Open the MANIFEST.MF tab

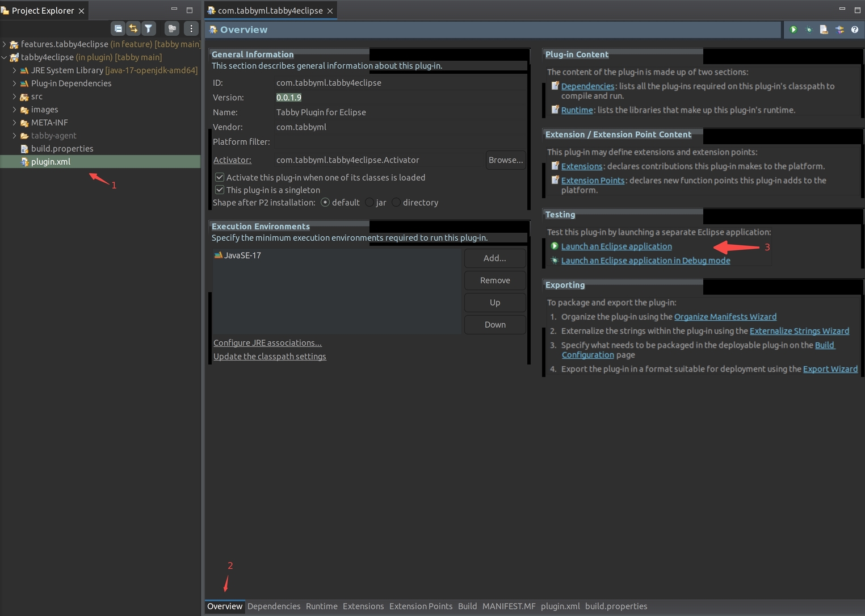coord(509,606)
